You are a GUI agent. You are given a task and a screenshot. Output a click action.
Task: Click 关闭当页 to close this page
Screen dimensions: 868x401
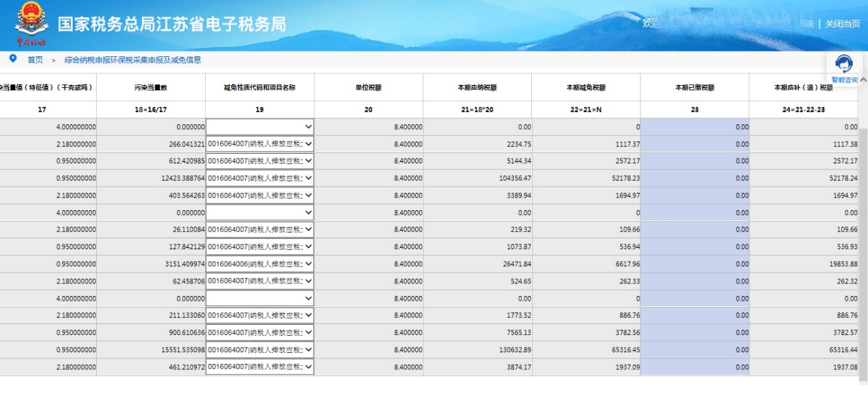pyautogui.click(x=842, y=23)
